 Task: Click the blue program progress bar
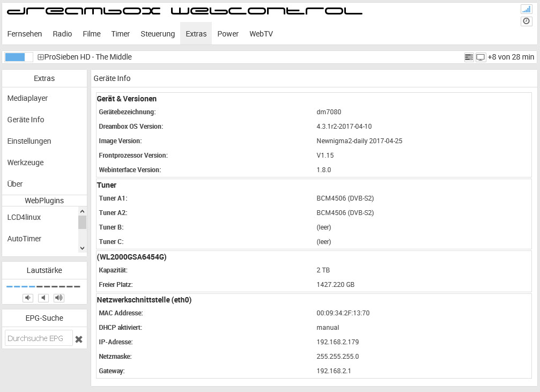click(19, 57)
